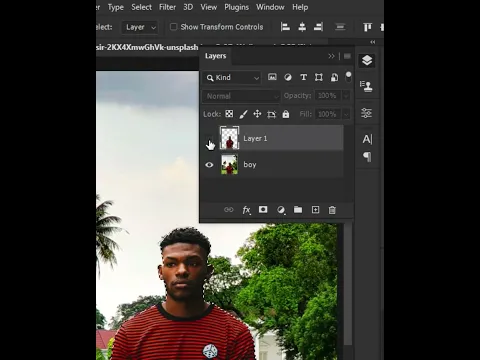The height and width of the screenshot is (360, 480).
Task: Filter layers by shape layers
Action: [x=319, y=77]
